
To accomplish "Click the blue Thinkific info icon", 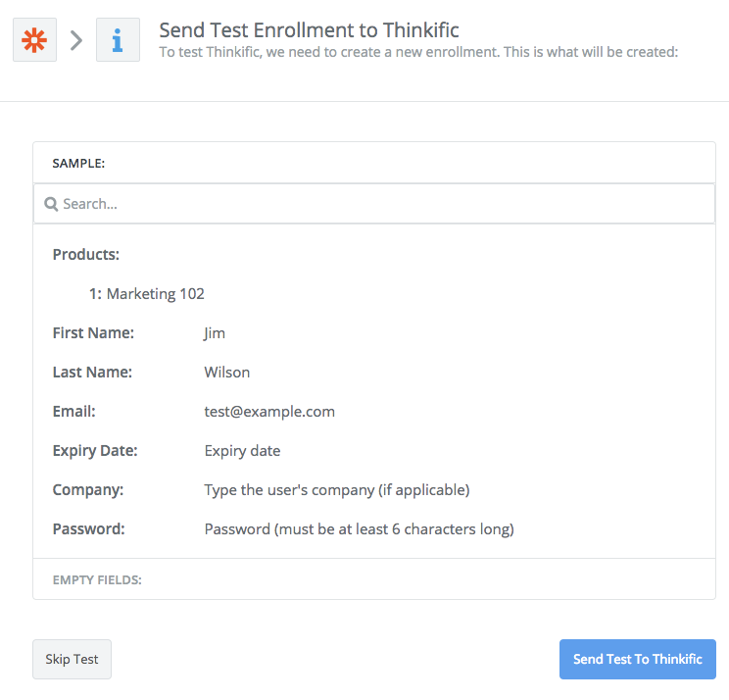I will tap(118, 39).
